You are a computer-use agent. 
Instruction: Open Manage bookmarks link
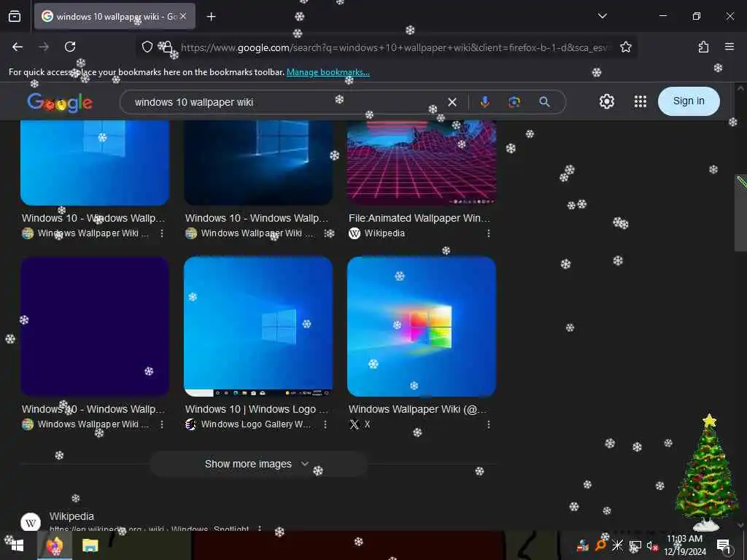coord(328,72)
